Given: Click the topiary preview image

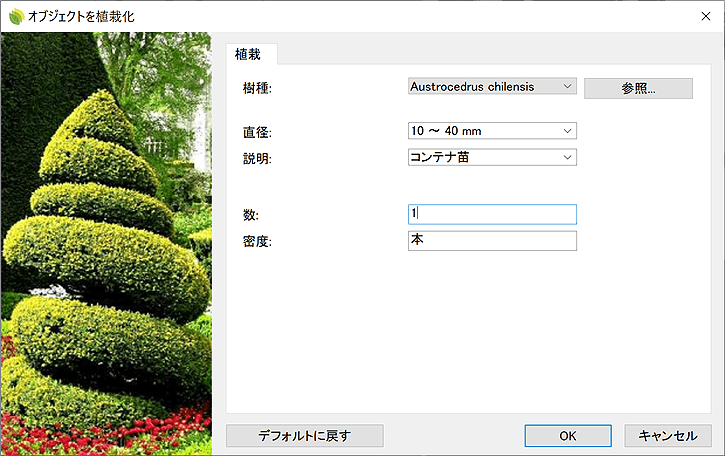Looking at the screenshot, I should (x=106, y=244).
